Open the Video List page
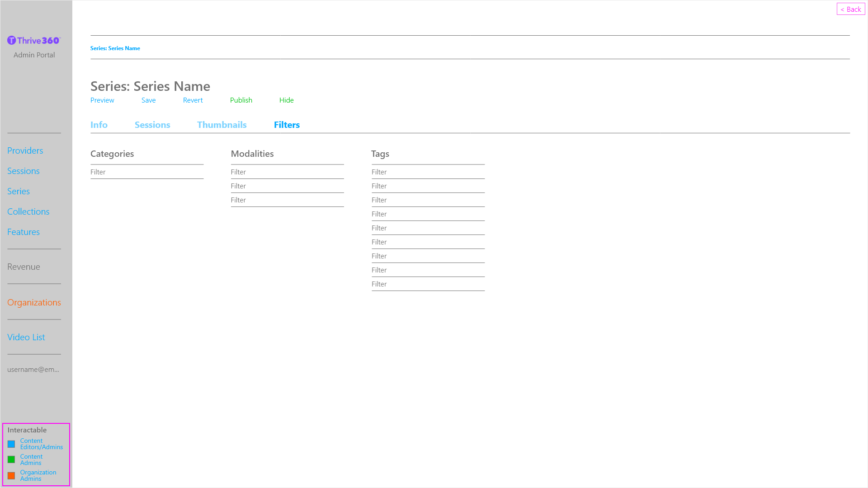The height and width of the screenshot is (488, 868). point(26,337)
